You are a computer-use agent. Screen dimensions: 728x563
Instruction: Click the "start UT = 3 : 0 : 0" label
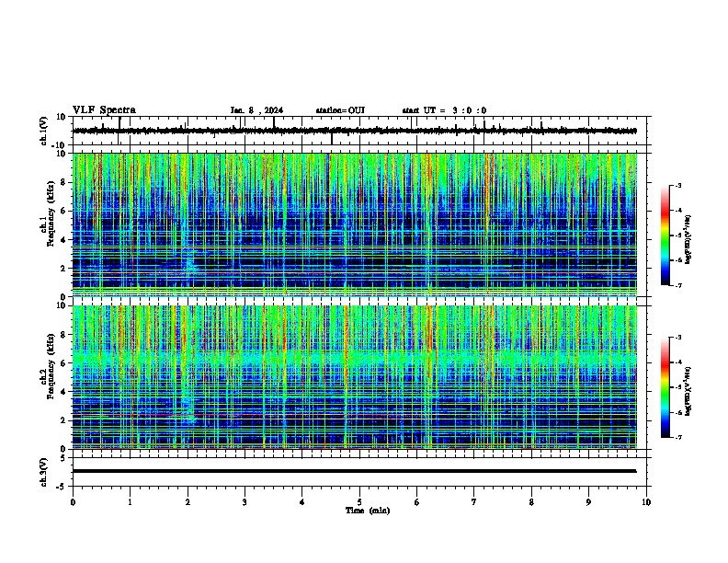tap(444, 110)
